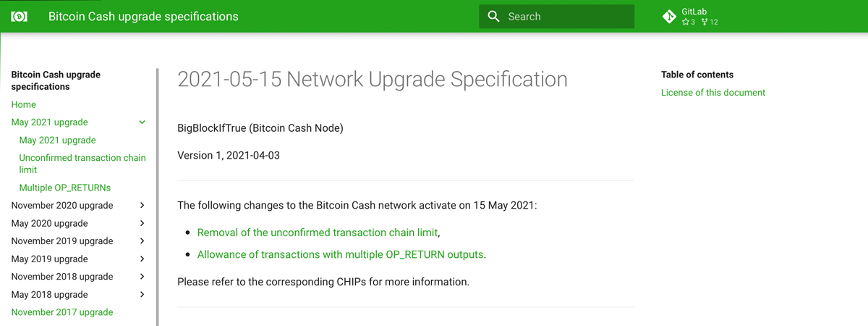
Task: Open Home in the sidebar navigation
Action: click(x=24, y=104)
